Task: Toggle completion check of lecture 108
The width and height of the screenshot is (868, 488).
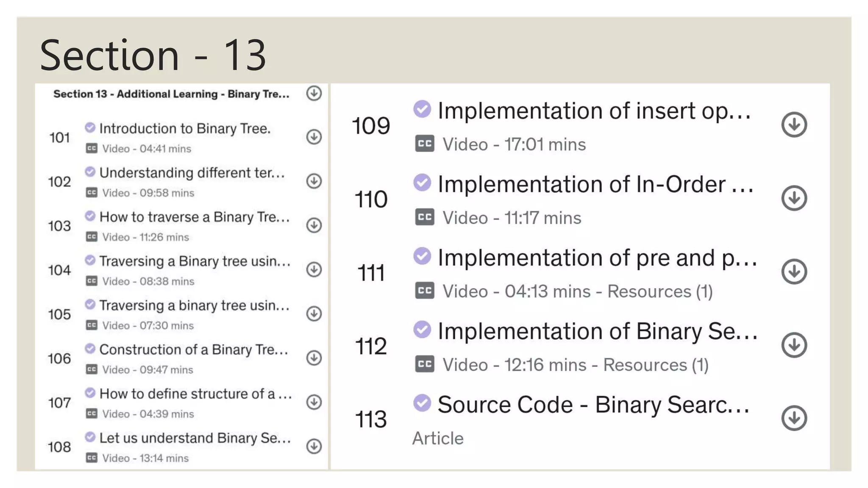Action: [90, 437]
